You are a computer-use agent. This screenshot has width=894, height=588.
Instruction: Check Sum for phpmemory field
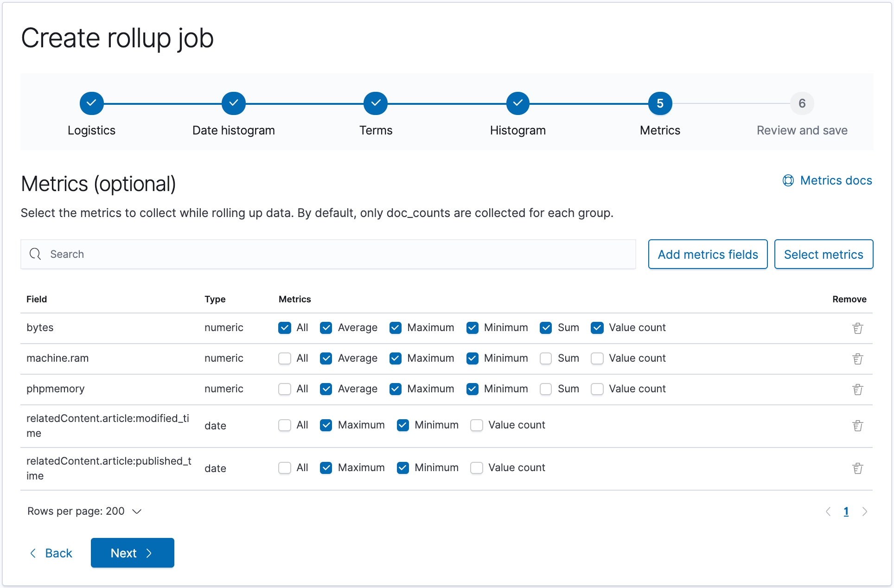click(x=546, y=389)
